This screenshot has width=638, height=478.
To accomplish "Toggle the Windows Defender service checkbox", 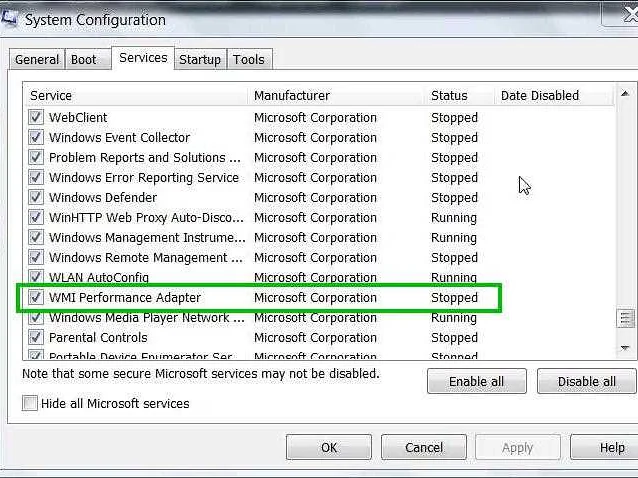I will pyautogui.click(x=36, y=198).
